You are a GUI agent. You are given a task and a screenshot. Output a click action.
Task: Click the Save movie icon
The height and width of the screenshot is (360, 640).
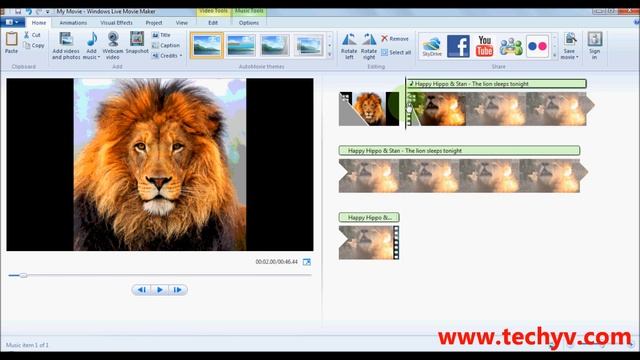(x=570, y=40)
